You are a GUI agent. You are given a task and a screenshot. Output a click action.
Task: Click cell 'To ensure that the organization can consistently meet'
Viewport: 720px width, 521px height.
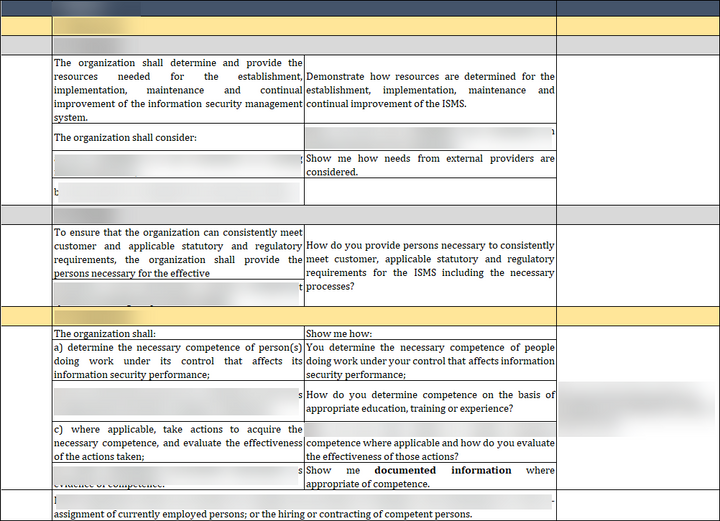tap(178, 252)
